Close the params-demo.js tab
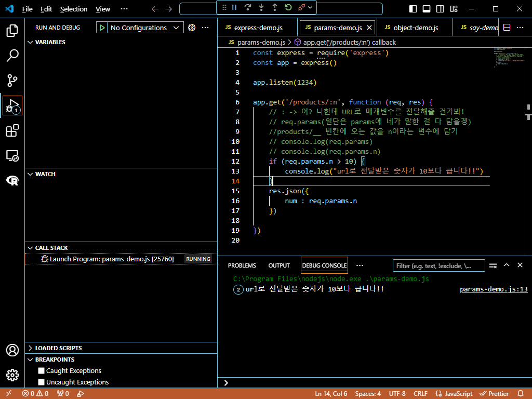Screen dimensions: 532x399 [369, 28]
